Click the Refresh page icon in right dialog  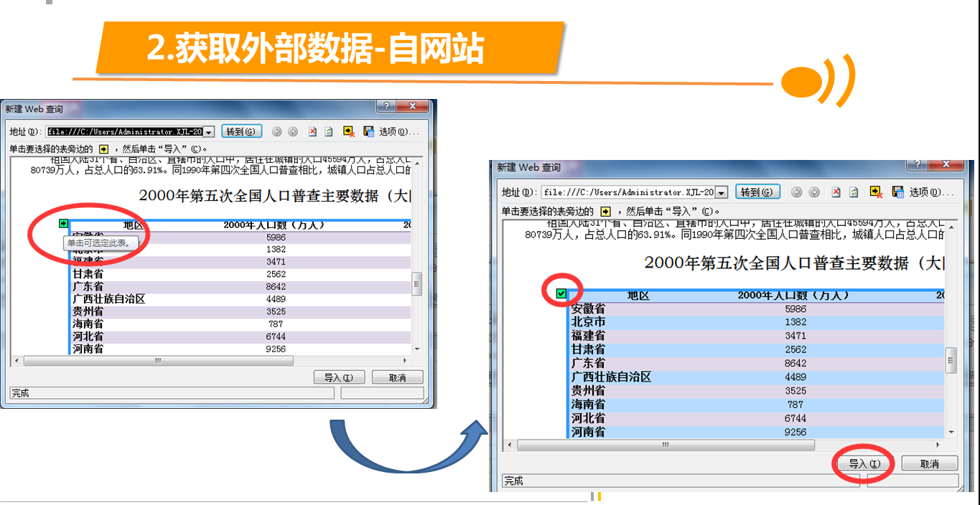click(854, 192)
